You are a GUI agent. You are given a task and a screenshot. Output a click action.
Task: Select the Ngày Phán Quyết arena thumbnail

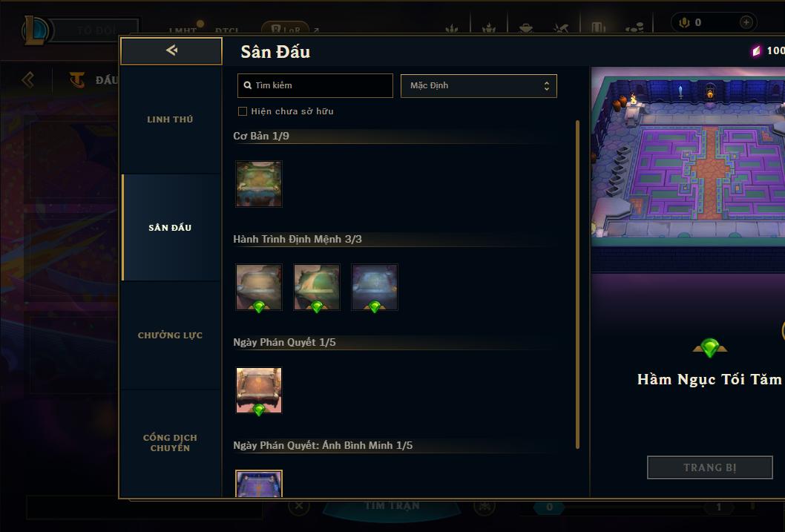(x=259, y=390)
